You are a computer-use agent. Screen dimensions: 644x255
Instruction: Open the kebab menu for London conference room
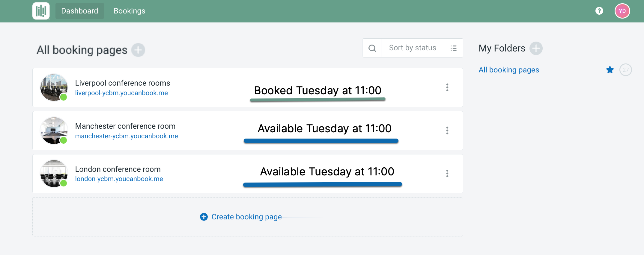(x=447, y=173)
